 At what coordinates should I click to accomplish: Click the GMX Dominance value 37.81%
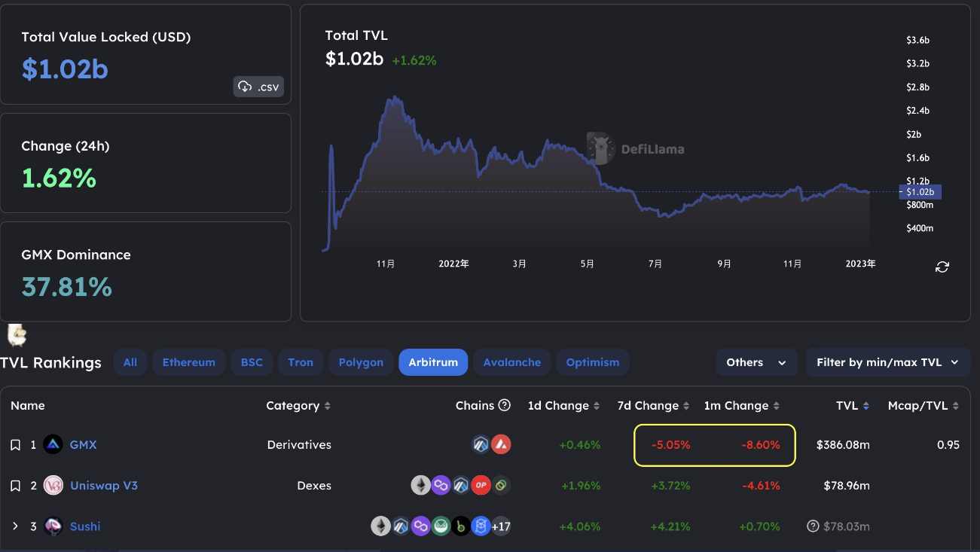[66, 287]
